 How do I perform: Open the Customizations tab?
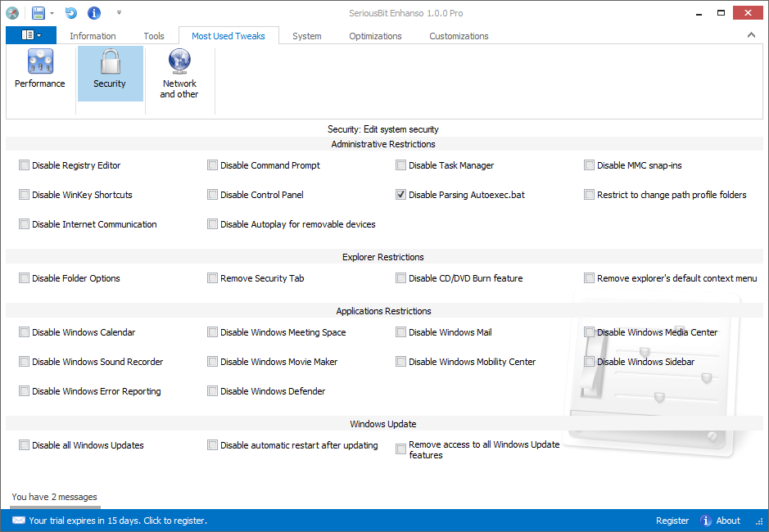pyautogui.click(x=459, y=36)
